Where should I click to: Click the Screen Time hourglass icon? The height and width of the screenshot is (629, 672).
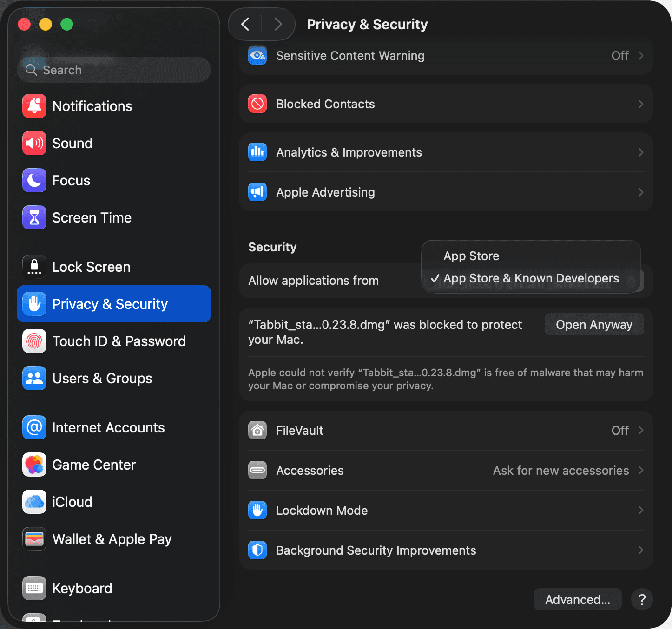pyautogui.click(x=34, y=217)
